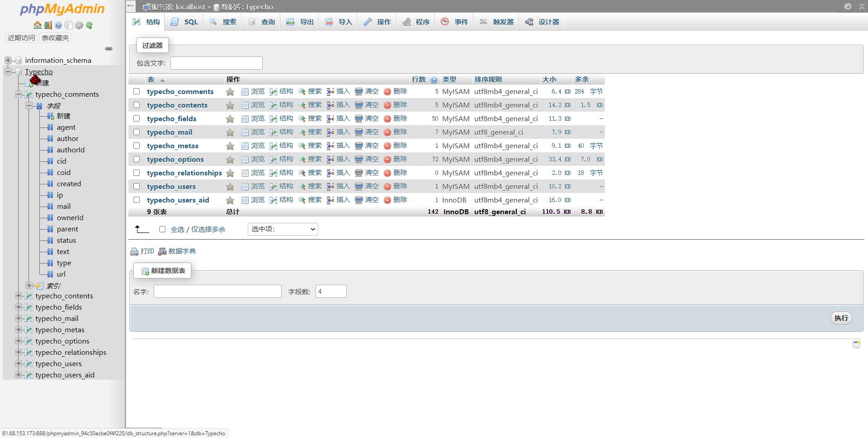Sort by clicking the 表 column header
The image size is (868, 438).
tap(151, 80)
